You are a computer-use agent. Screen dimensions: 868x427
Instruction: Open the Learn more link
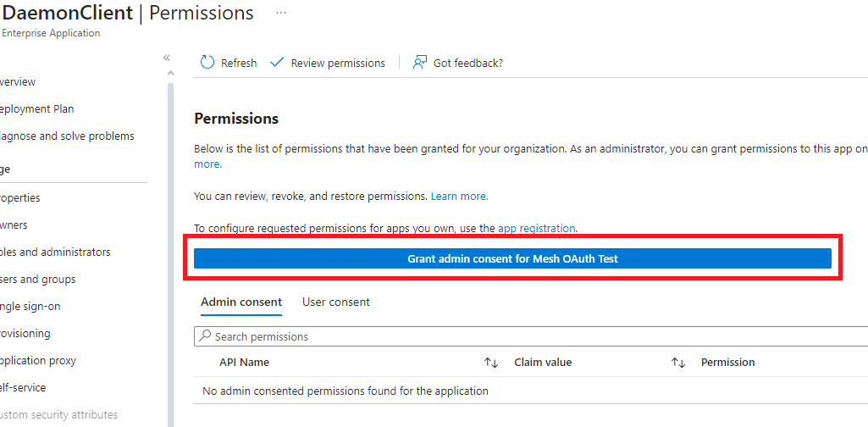click(x=459, y=196)
